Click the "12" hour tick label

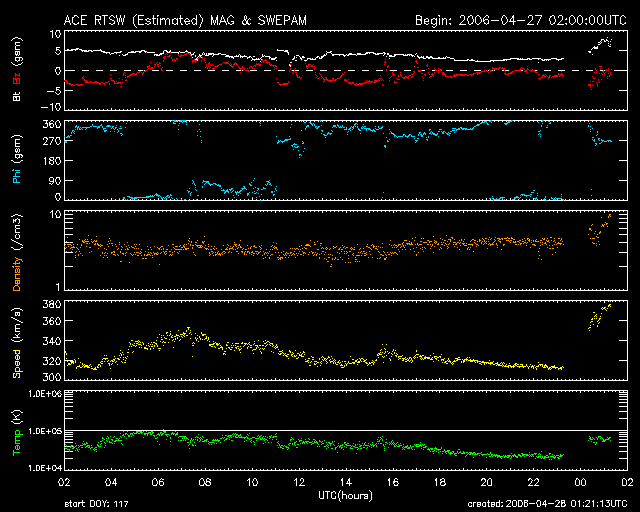coord(299,482)
